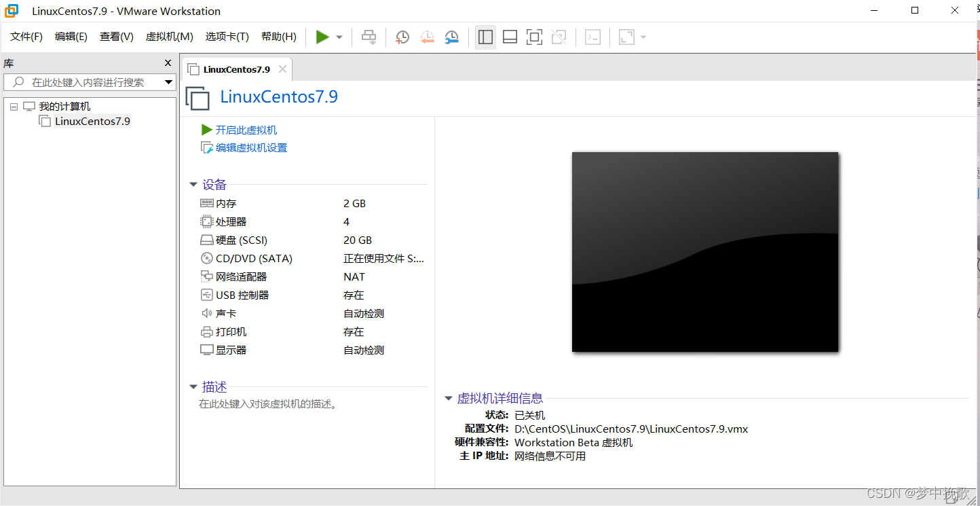Click 开启此虚拟机 to power on VM
This screenshot has height=506, width=980.
pyautogui.click(x=246, y=130)
